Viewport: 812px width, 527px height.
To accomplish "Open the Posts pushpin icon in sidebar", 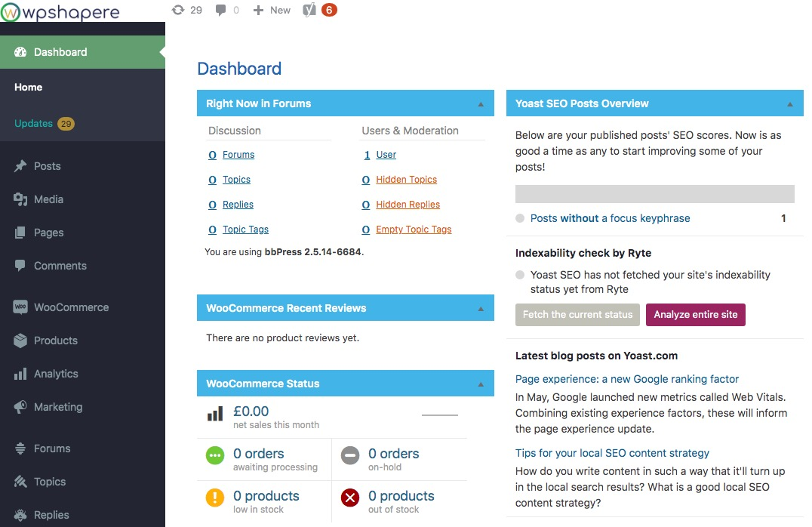I will [20, 166].
